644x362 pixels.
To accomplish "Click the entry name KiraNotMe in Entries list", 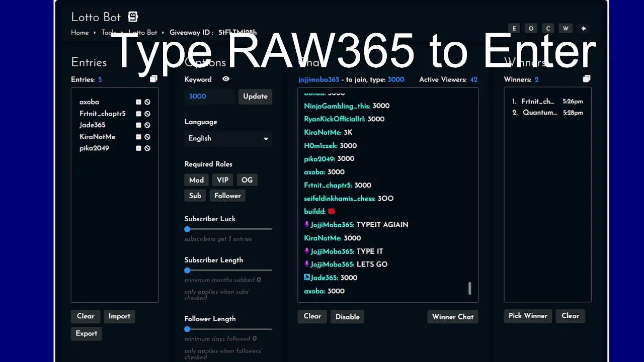I will click(x=98, y=137).
